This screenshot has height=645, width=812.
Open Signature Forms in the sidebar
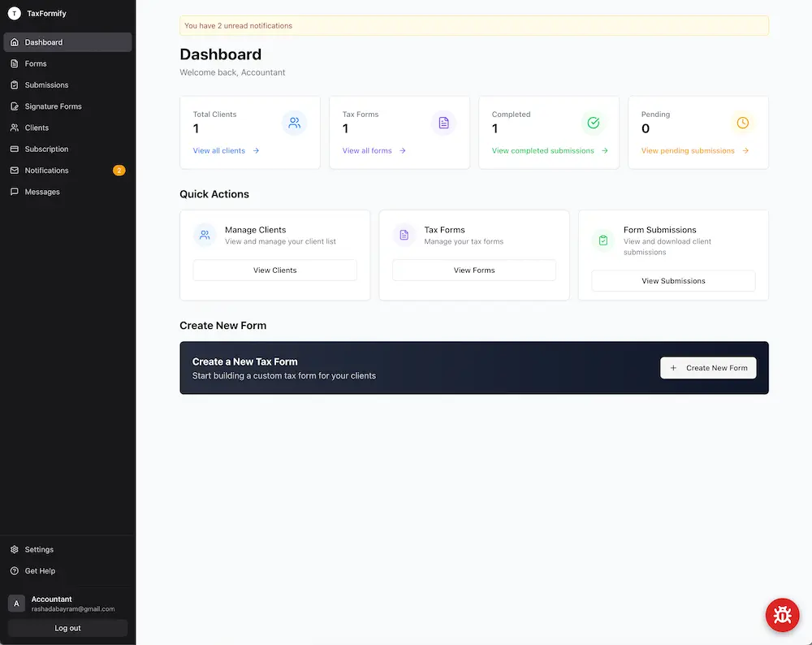68,106
